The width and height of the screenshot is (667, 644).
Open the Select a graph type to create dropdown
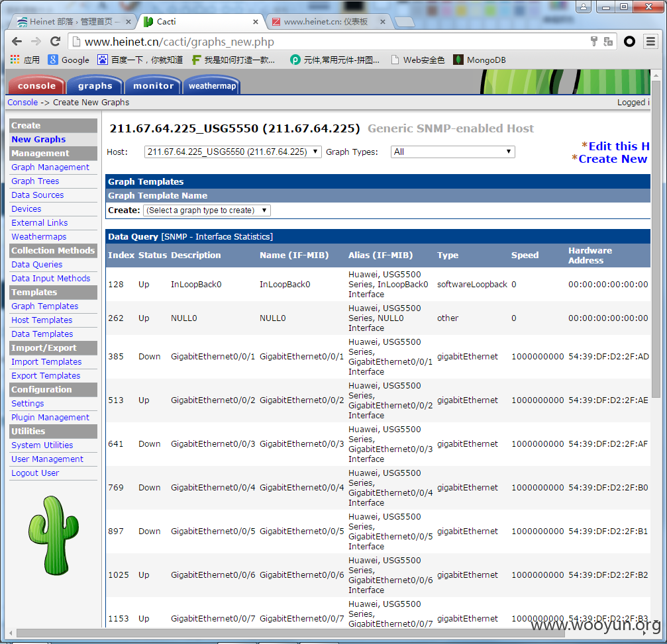coord(207,210)
